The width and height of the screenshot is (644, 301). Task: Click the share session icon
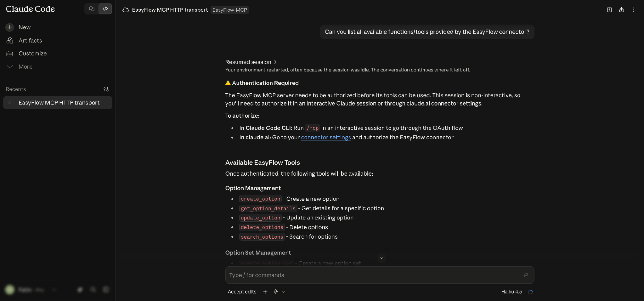point(622,10)
